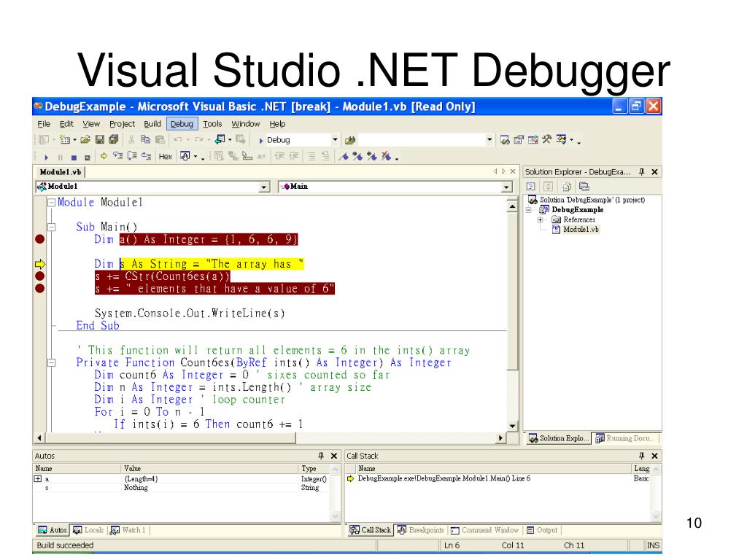Pin toggle for Solution Explorer panel

click(x=642, y=171)
